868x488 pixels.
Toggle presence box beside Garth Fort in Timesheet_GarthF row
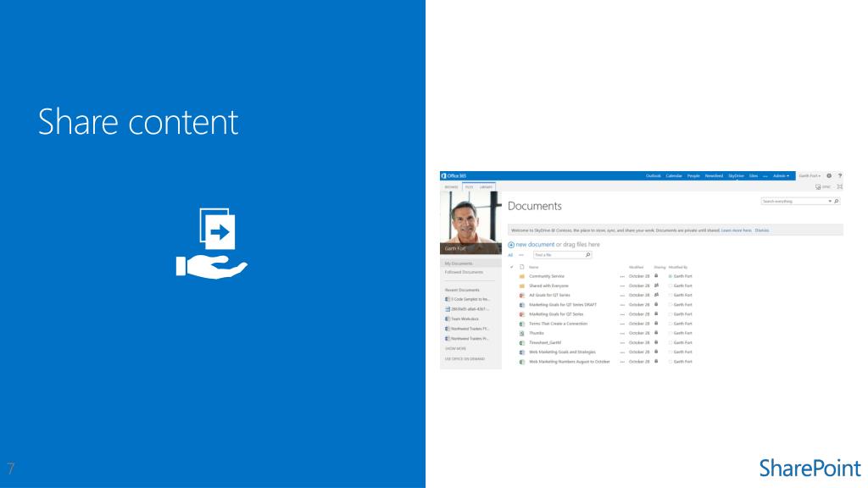670,342
